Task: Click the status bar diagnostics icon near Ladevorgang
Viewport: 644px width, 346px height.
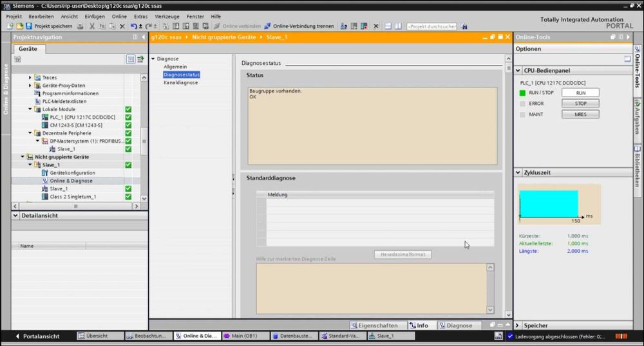Action: coord(498,336)
